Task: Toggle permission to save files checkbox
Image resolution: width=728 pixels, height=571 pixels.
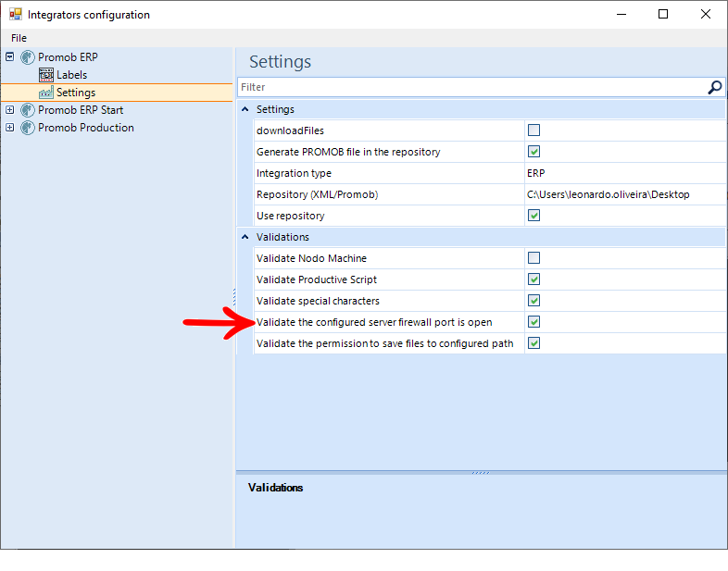Action: (533, 343)
